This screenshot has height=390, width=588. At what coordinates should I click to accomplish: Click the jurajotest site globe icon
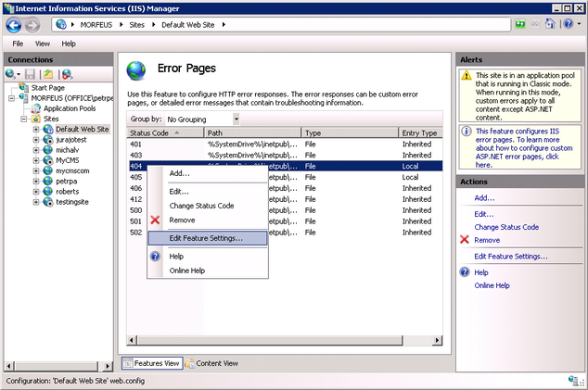coord(48,140)
